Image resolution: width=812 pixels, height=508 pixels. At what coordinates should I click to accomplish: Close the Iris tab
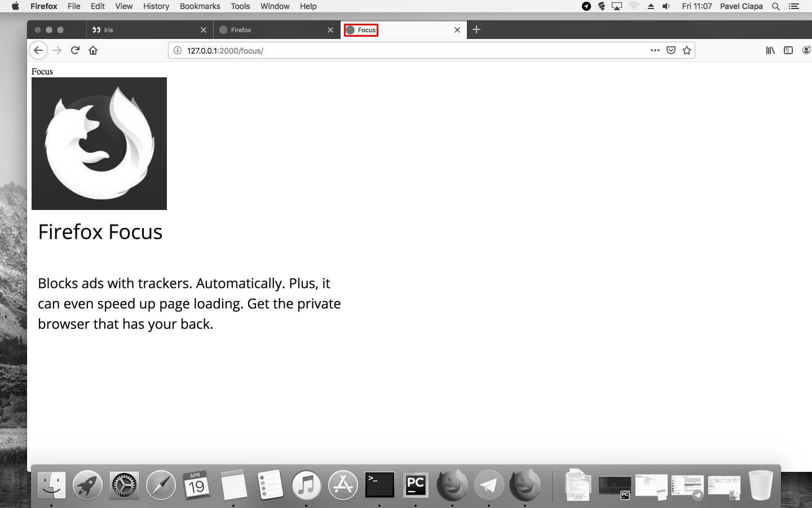pos(204,30)
